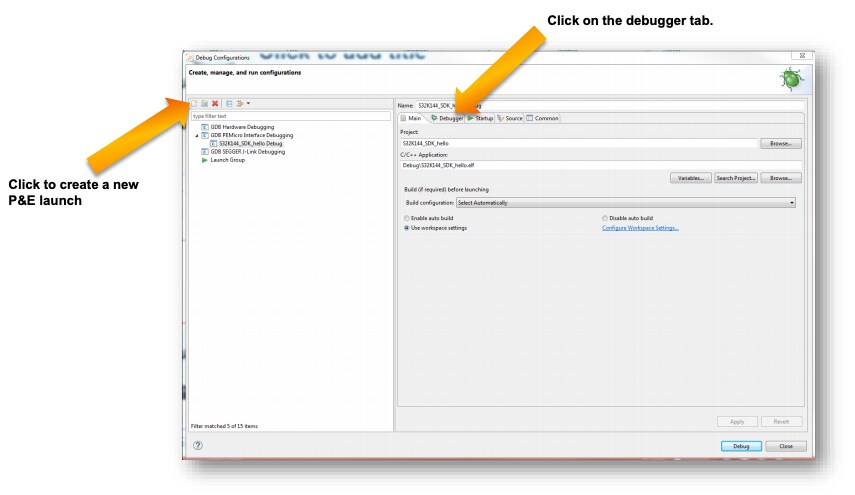This screenshot has height=495, width=855.
Task: Select the Use workspace settings option
Action: pyautogui.click(x=406, y=227)
